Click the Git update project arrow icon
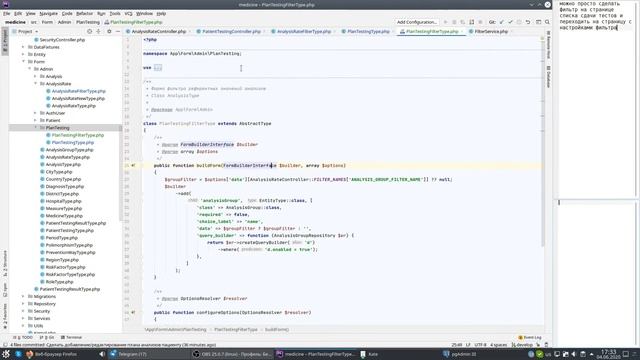640x360 pixels. pyautogui.click(x=501, y=22)
